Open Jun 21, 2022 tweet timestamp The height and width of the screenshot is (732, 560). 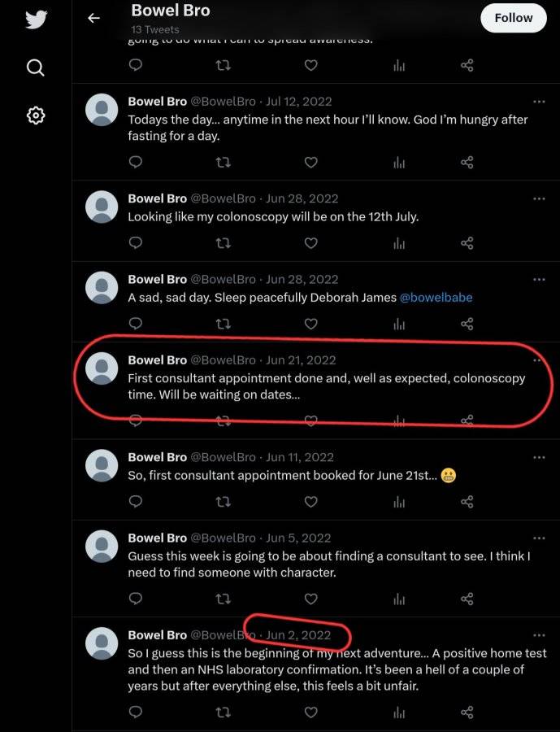point(301,360)
